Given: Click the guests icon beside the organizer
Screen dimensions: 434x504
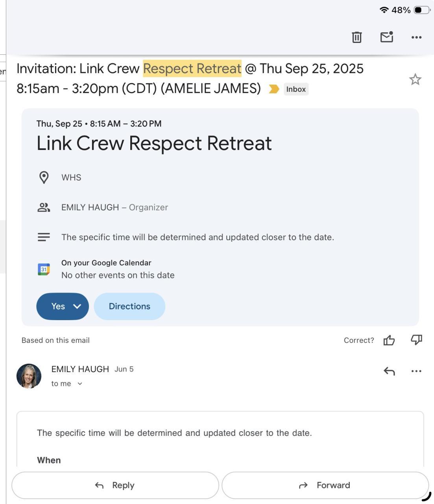Looking at the screenshot, I should click(44, 208).
